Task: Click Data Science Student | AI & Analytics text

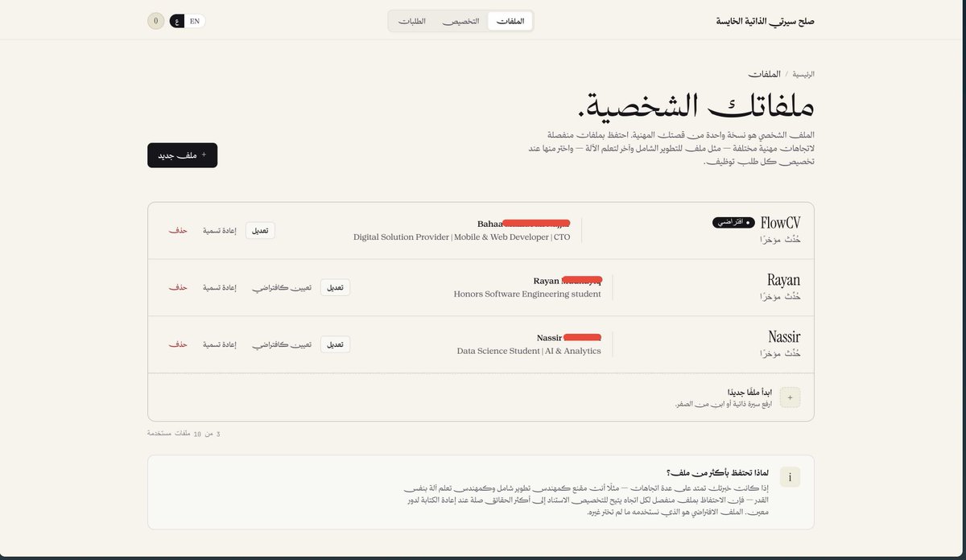Action: tap(529, 352)
